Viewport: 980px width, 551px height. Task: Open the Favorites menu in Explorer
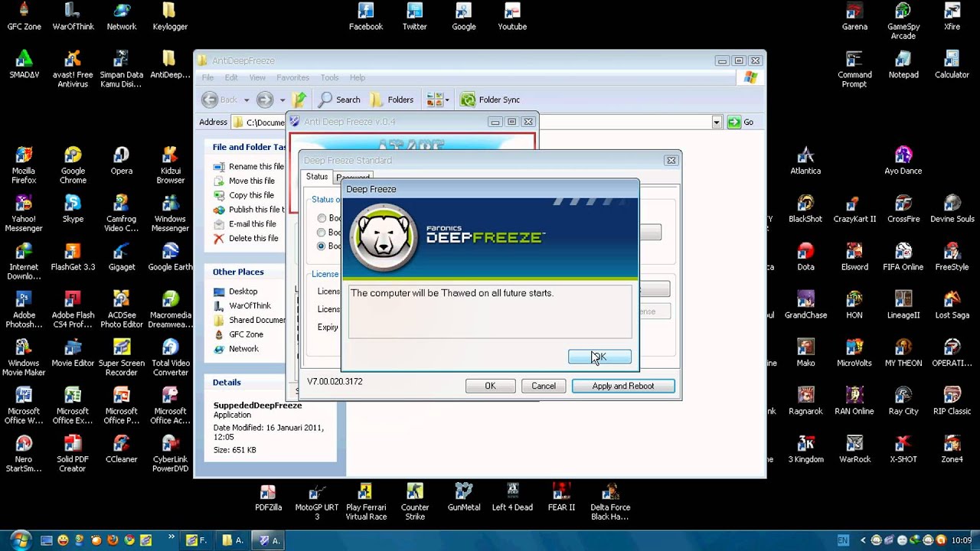coord(292,77)
